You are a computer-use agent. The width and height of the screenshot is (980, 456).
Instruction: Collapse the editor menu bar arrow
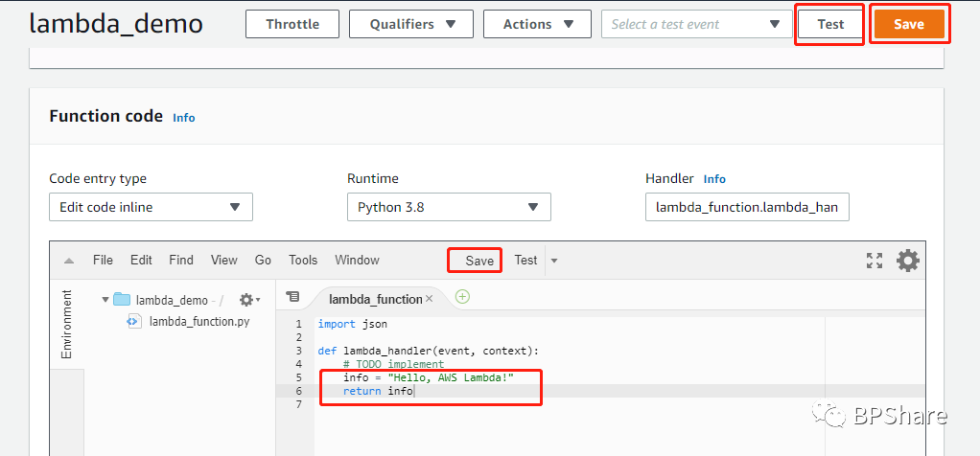pos(69,261)
